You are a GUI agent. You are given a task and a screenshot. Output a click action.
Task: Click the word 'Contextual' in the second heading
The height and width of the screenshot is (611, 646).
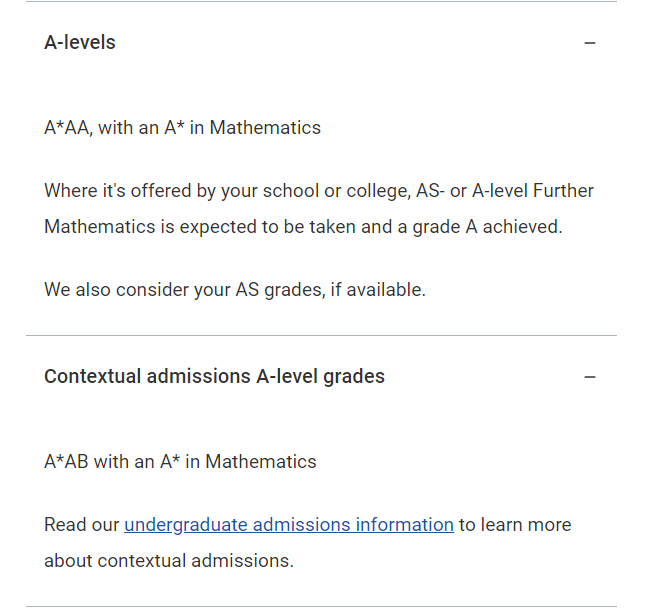[93, 377]
